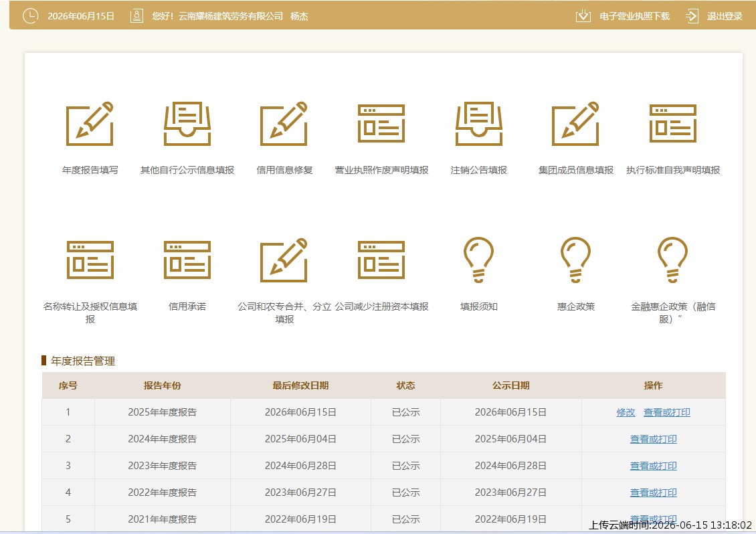Image resolution: width=756 pixels, height=534 pixels.
Task: Click 查看或打印 for the 2024年年度报告
Action: (x=653, y=439)
